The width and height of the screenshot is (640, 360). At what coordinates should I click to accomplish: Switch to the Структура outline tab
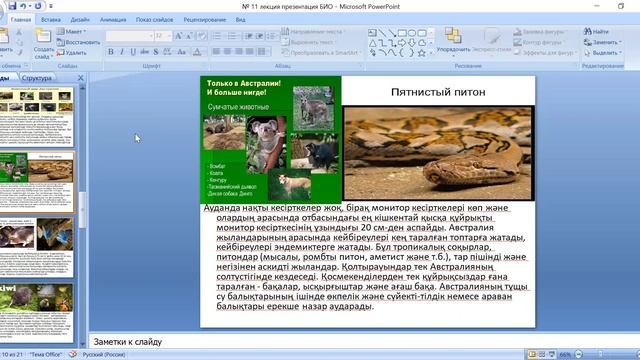[37, 78]
